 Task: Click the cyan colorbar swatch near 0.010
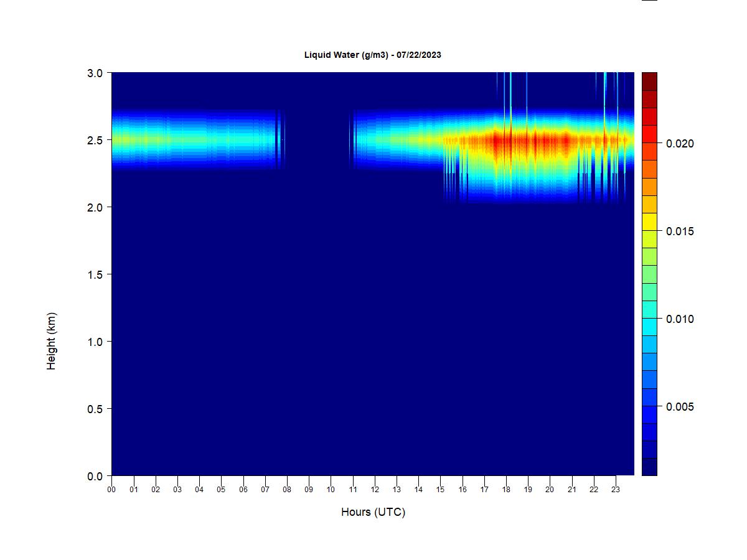[649, 327]
